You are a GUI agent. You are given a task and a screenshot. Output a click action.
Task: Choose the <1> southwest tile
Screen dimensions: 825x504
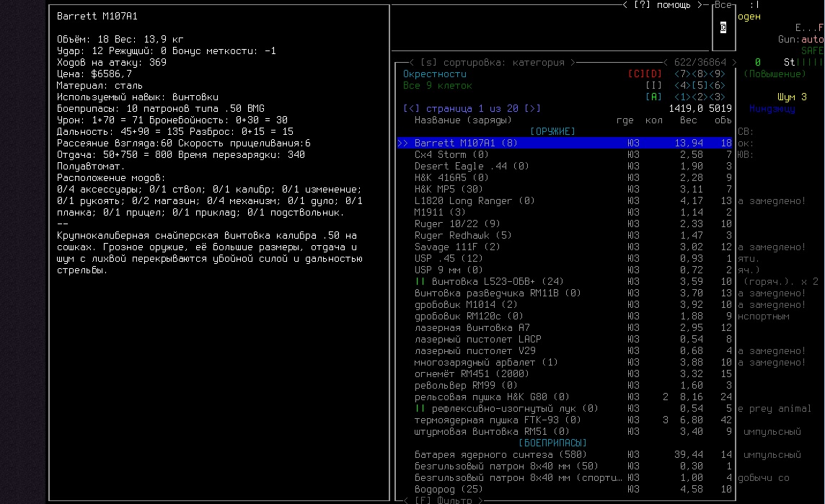682,97
